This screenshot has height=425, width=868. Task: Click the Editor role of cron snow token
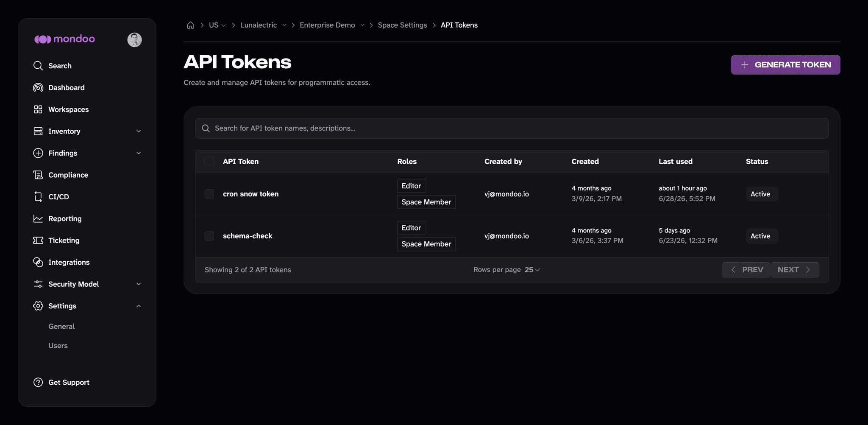coord(411,186)
